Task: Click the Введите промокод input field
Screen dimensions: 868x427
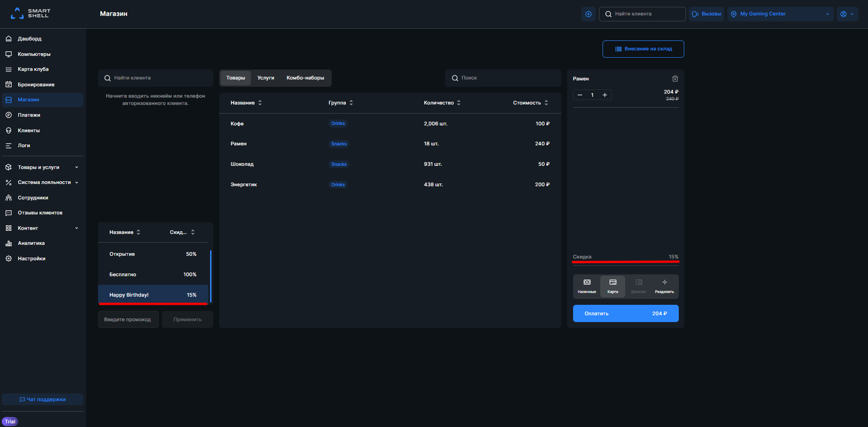Action: click(x=128, y=319)
